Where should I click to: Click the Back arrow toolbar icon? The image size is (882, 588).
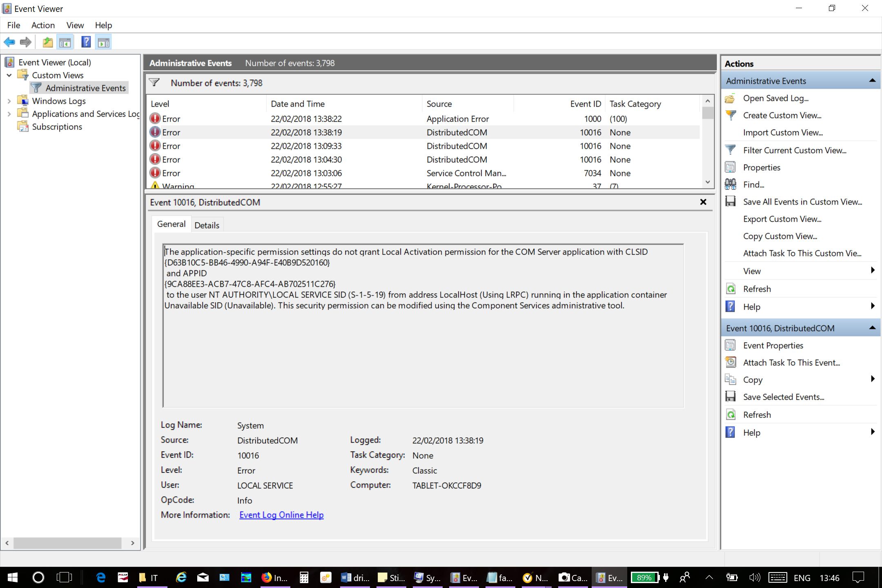9,42
